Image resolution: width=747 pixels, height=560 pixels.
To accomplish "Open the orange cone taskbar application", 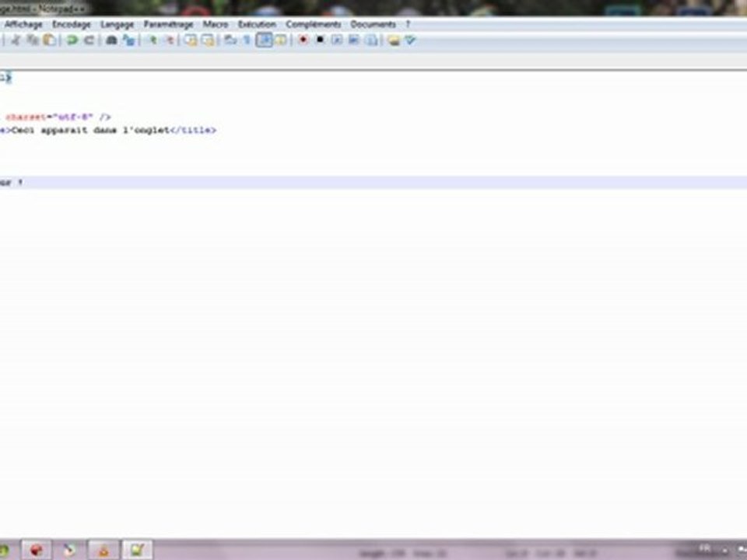I will pyautogui.click(x=103, y=551).
